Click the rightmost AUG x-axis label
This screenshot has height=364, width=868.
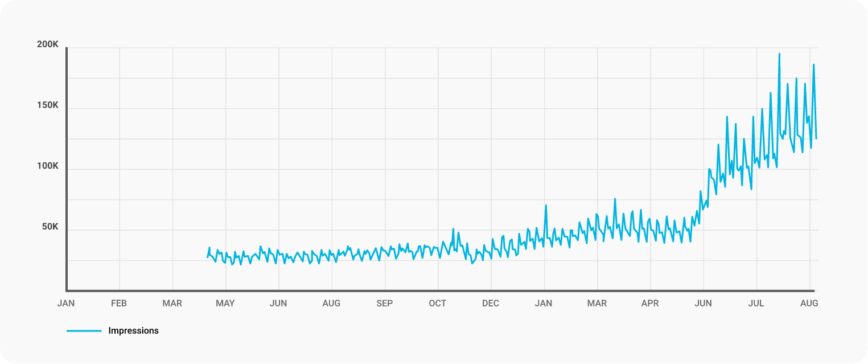pyautogui.click(x=809, y=304)
